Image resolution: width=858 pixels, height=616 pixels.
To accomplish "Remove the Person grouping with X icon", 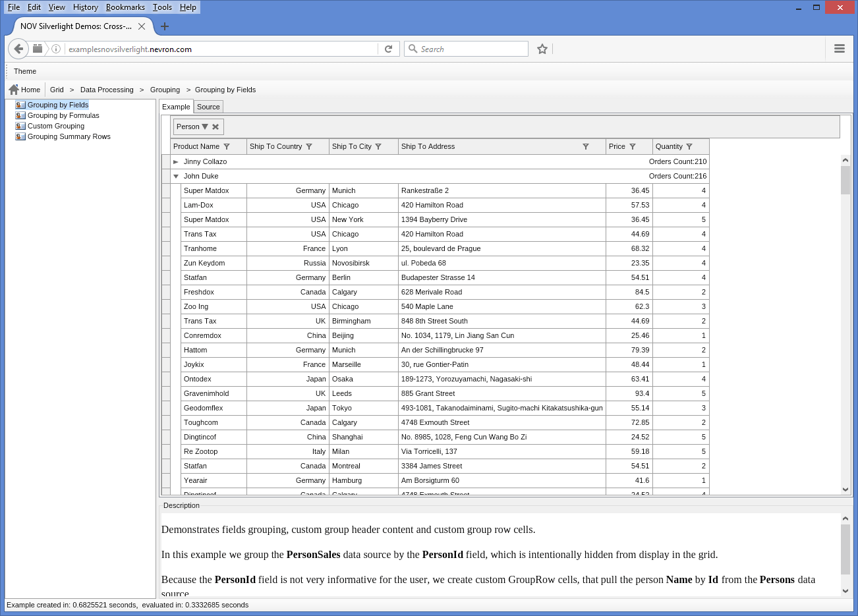I will (215, 126).
